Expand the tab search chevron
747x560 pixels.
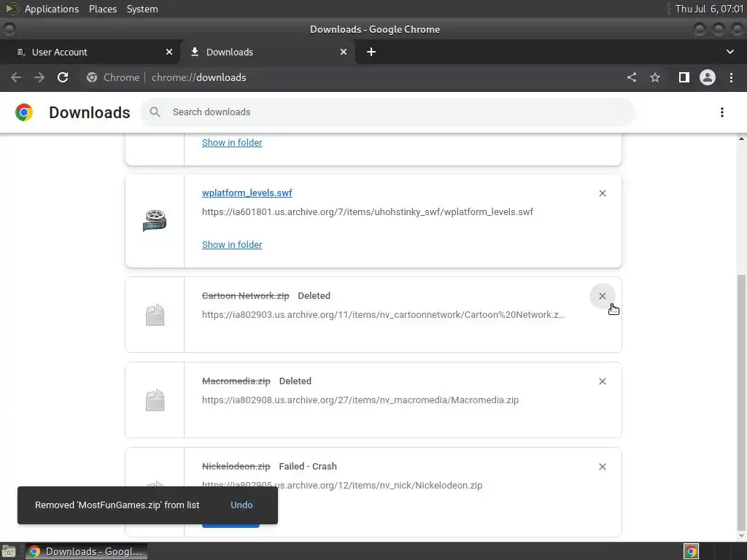pyautogui.click(x=729, y=52)
